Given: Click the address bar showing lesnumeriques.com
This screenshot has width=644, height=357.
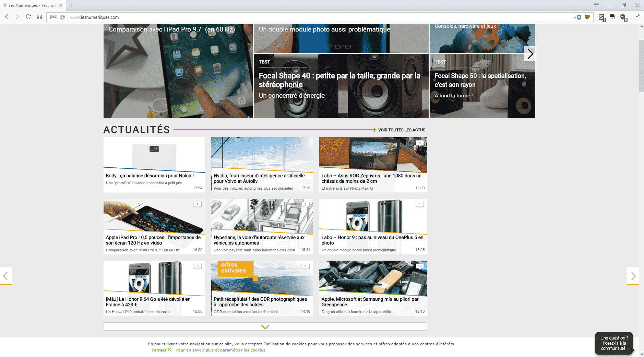Looking at the screenshot, I should (x=319, y=17).
